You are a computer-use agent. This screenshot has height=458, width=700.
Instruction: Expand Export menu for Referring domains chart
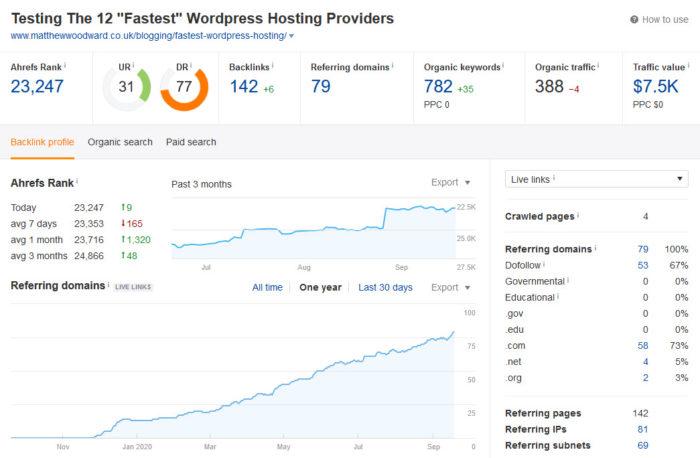click(450, 288)
